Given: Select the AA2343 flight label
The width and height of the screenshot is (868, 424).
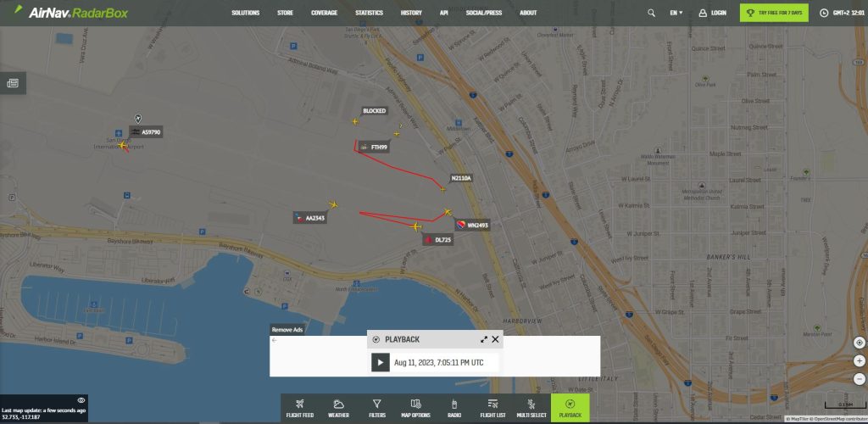Looking at the screenshot, I should click(310, 218).
